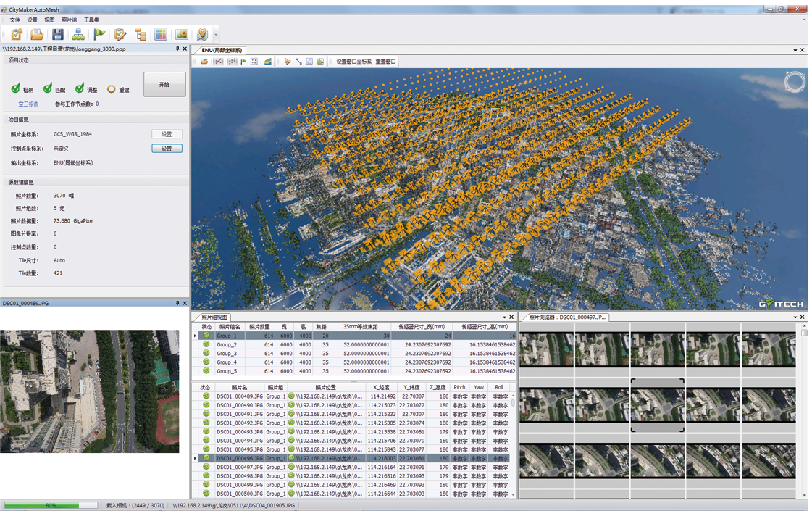Open the 视图 menu

tap(49, 20)
